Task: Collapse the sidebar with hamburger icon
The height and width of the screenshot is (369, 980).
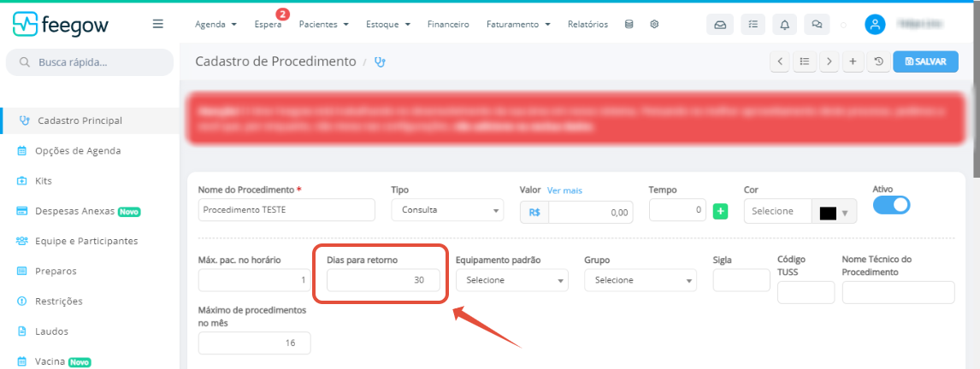Action: pos(158,24)
